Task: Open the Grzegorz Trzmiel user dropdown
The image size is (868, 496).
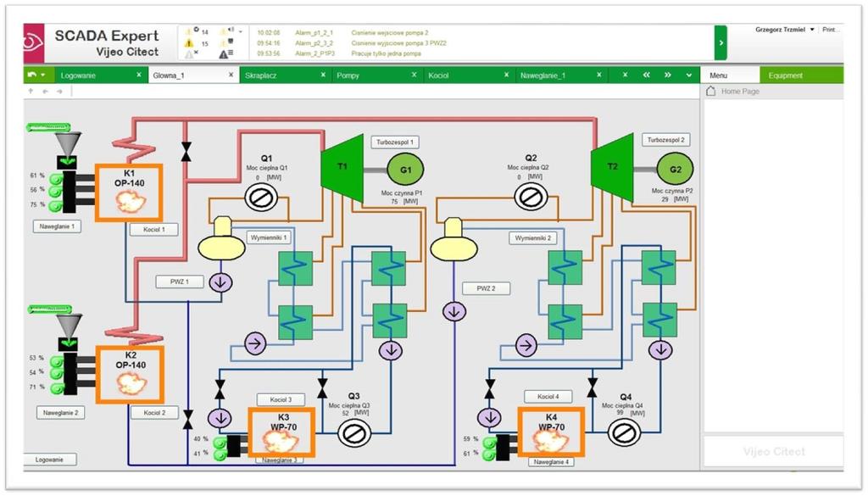Action: pyautogui.click(x=784, y=30)
